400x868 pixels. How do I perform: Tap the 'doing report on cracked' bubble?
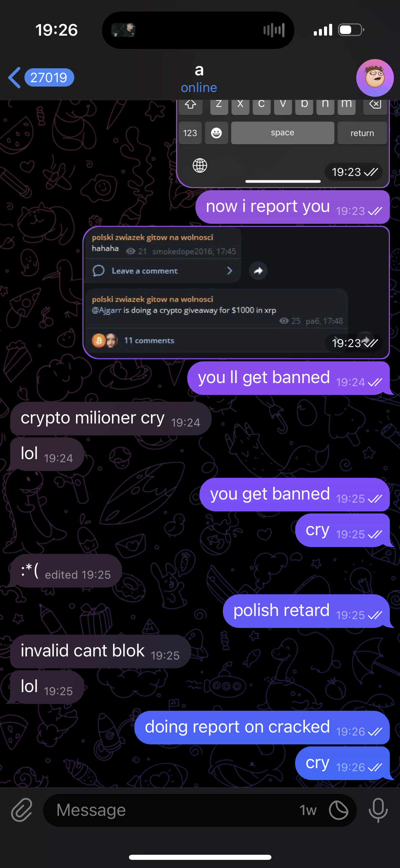262,727
